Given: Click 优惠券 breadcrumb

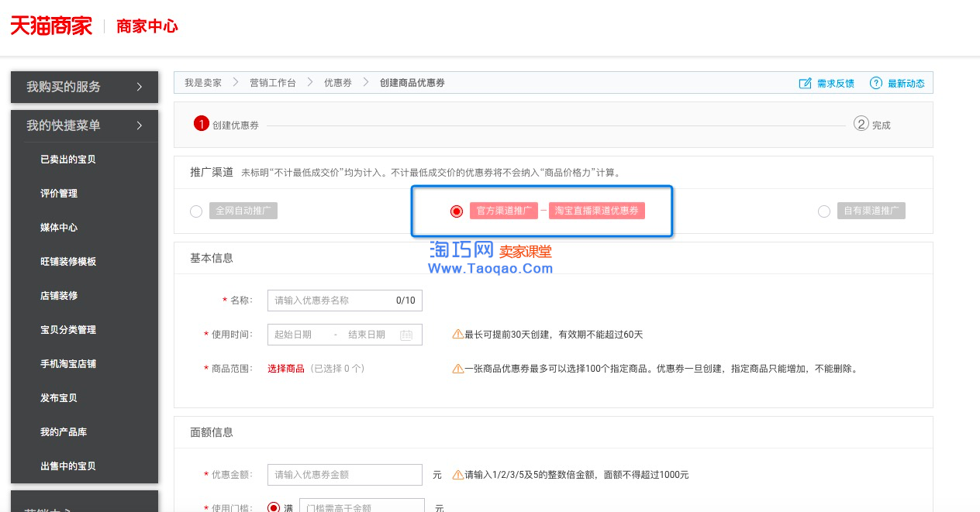Looking at the screenshot, I should (x=338, y=83).
